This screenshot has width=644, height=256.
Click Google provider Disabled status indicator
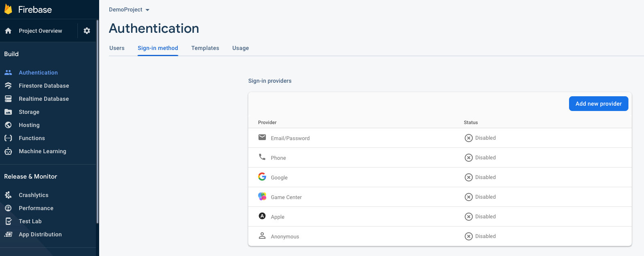(x=480, y=177)
